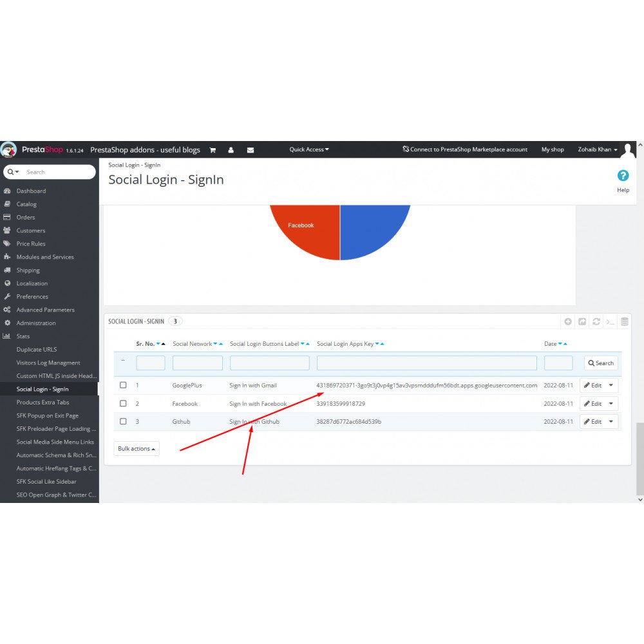Click the Social Login - SignIn breadcrumb
The width and height of the screenshot is (644, 644).
(135, 165)
